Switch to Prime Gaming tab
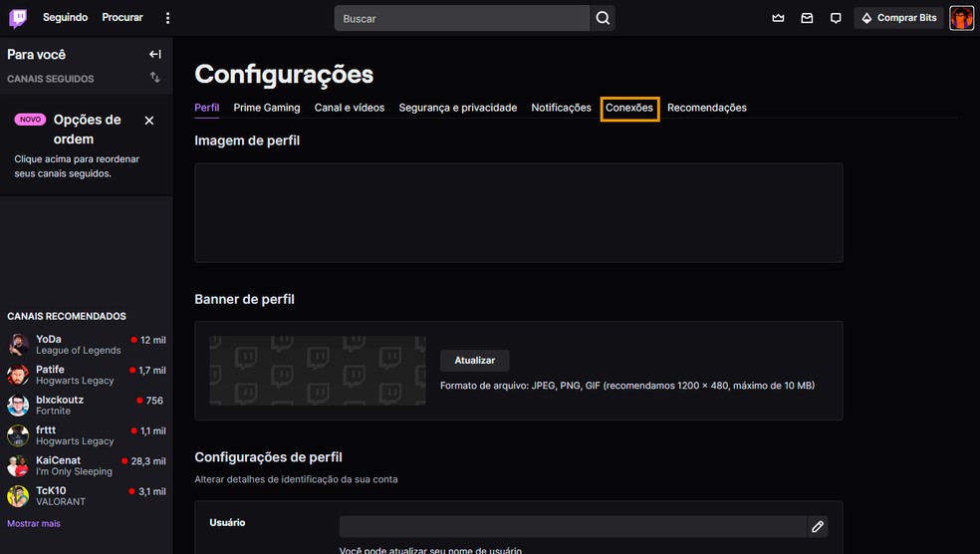This screenshot has height=554, width=980. [x=267, y=108]
